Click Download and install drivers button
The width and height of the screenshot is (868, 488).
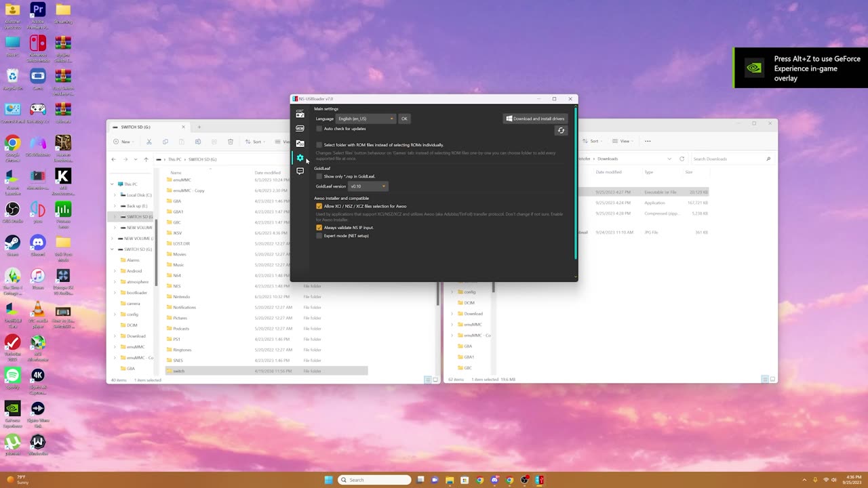point(535,119)
